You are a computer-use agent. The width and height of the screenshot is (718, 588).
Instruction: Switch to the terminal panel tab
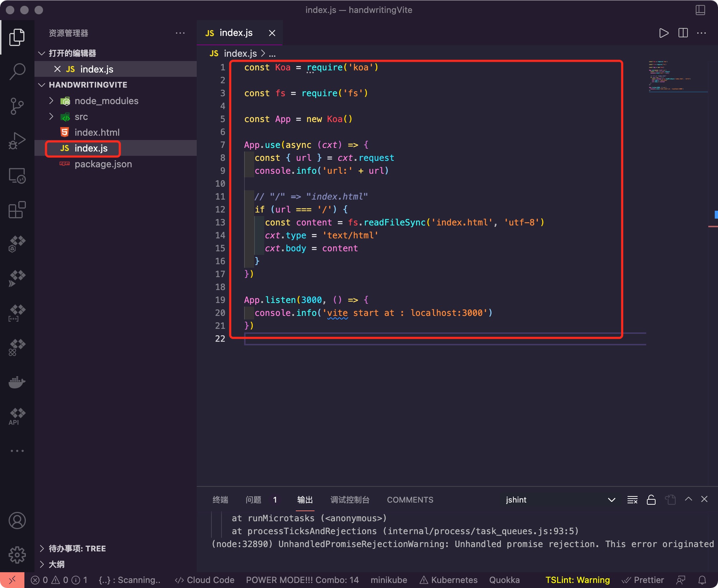220,500
